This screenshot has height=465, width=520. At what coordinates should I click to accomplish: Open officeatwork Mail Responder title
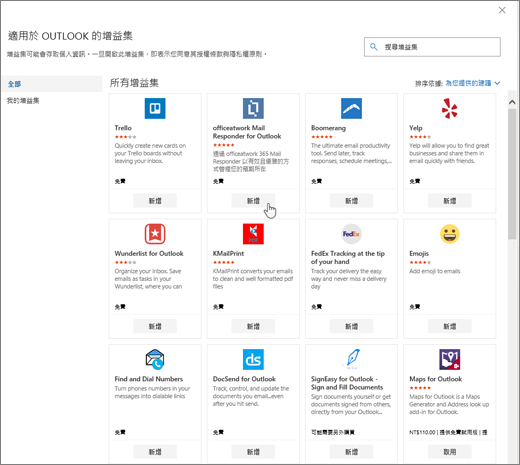pos(247,132)
